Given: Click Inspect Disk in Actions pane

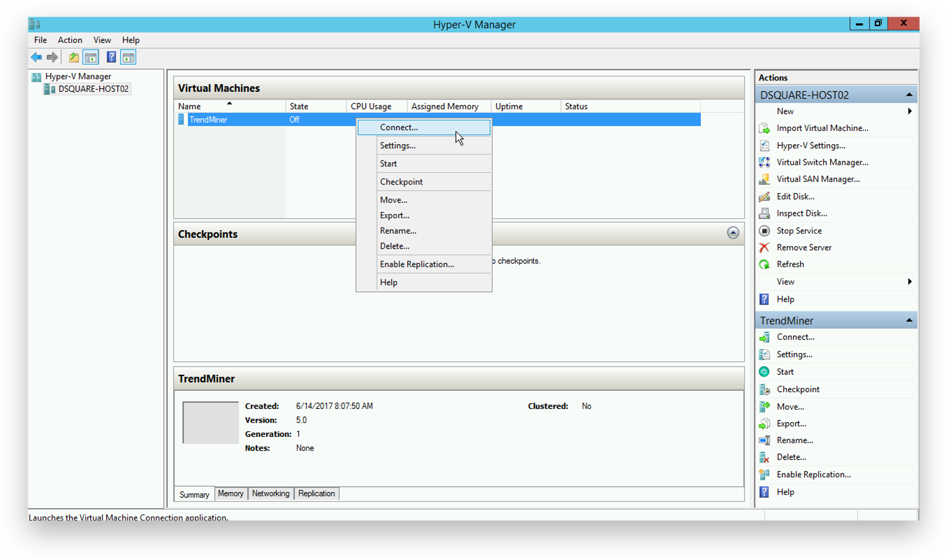Looking at the screenshot, I should 802,214.
